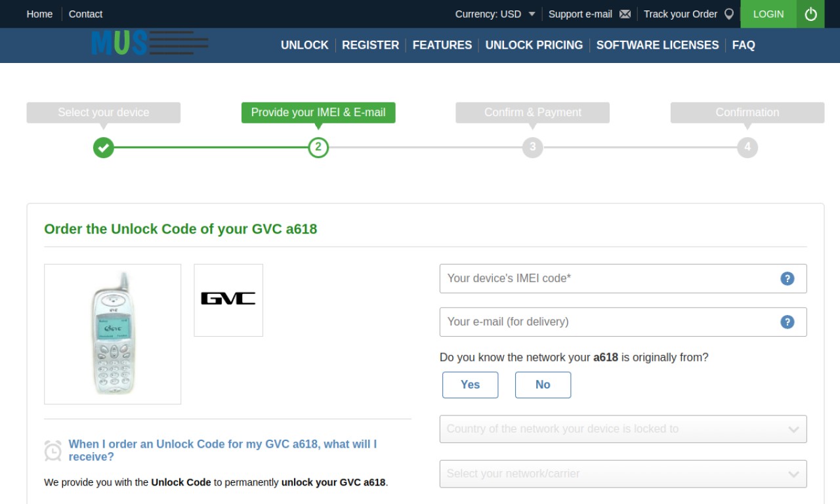Click the Confirm & Payment step label
Screen dimensions: 840x504
[533, 112]
